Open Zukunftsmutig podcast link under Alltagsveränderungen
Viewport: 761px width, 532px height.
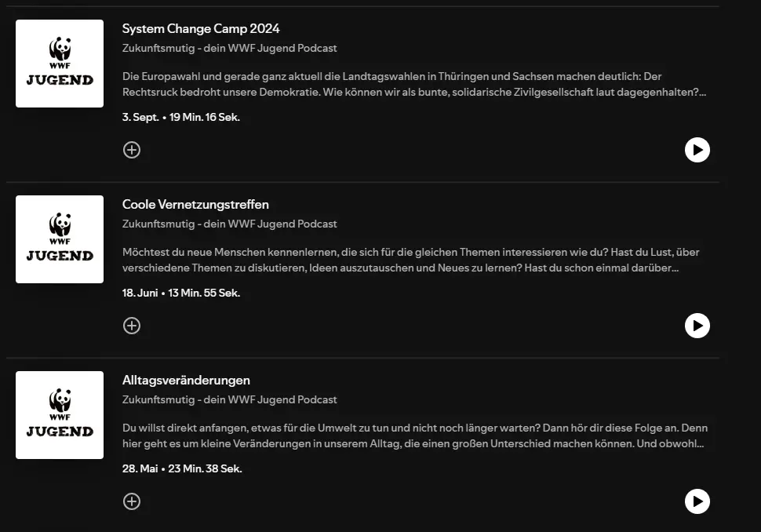(x=230, y=399)
